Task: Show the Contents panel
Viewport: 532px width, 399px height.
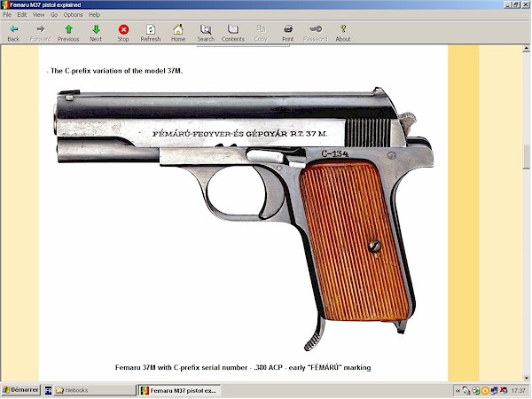Action: [233, 33]
